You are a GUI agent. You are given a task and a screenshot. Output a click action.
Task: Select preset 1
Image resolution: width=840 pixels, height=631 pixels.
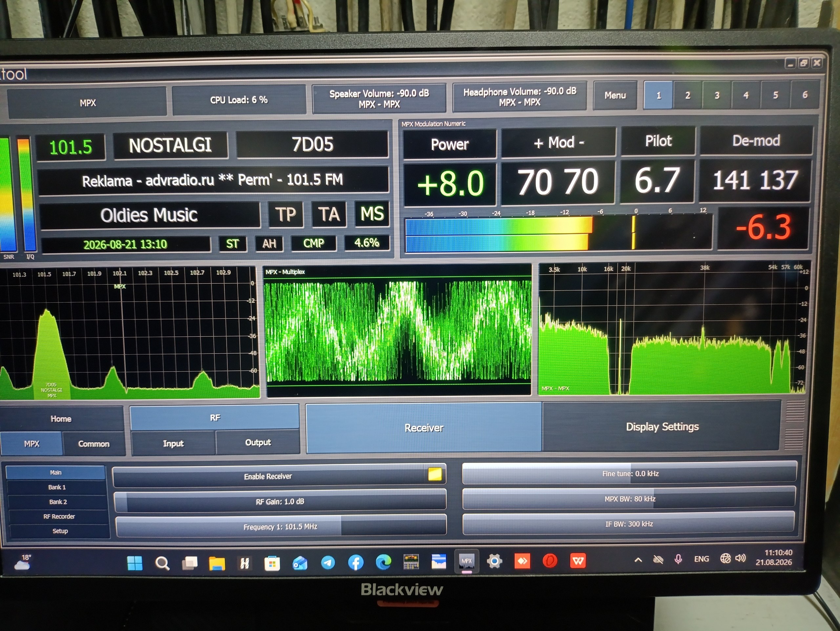tap(658, 95)
